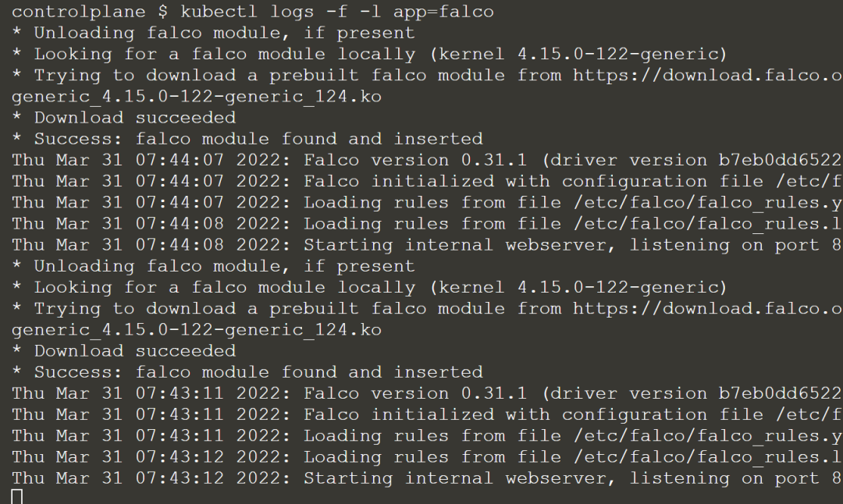843x504 pixels.
Task: Click the 07:43:11 Falco version 0.31.1 line
Action: [428, 393]
